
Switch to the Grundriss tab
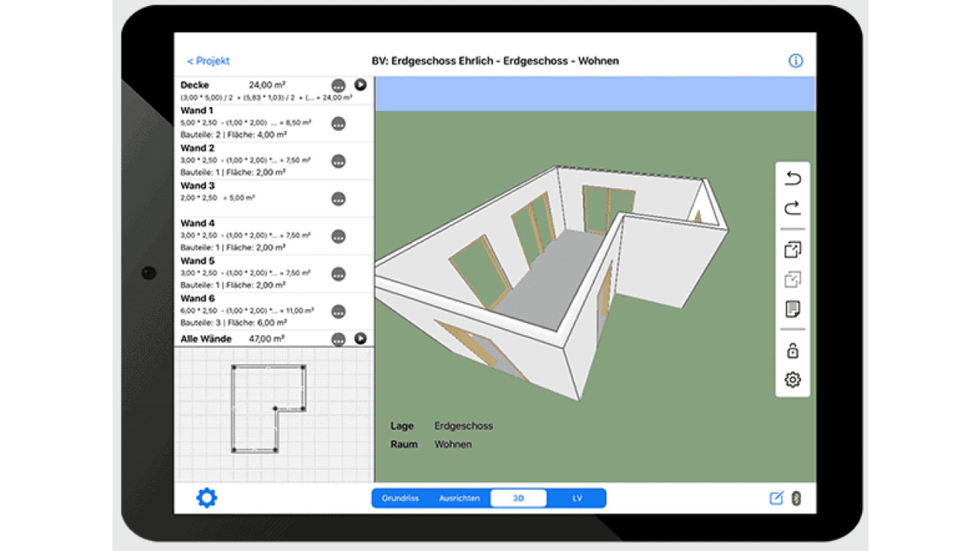point(400,498)
